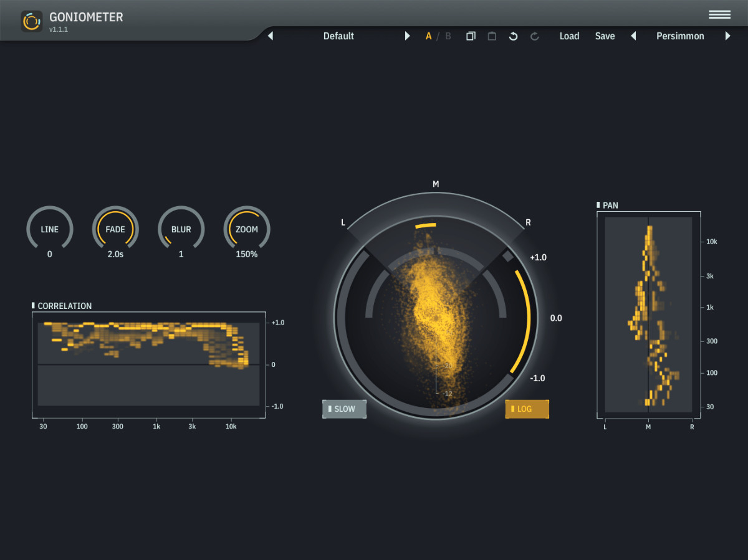Click the v1.1.1 version text
748x560 pixels.
[59, 29]
